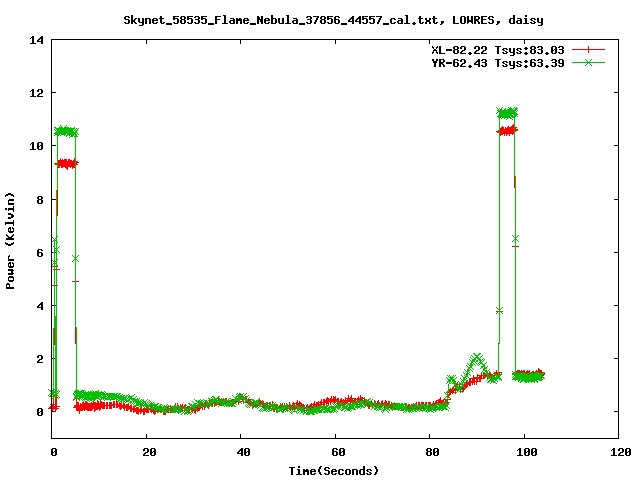Click the x-axis tick value 40
Image resolution: width=640 pixels, height=480 pixels.
(x=244, y=452)
